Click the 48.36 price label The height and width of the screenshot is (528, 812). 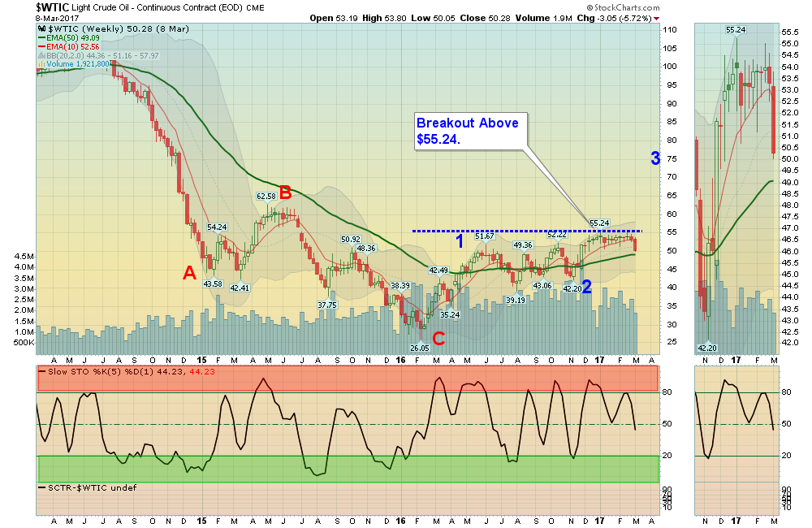(x=366, y=249)
